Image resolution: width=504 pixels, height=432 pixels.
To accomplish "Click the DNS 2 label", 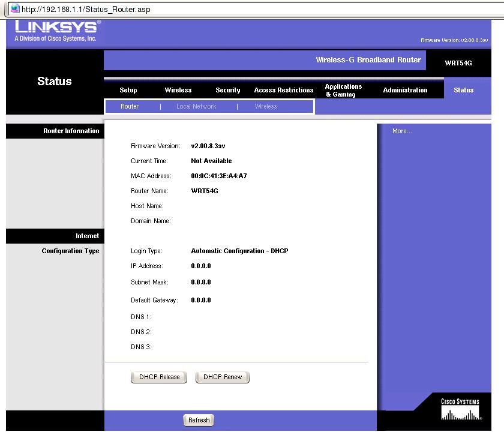I will [x=141, y=332].
